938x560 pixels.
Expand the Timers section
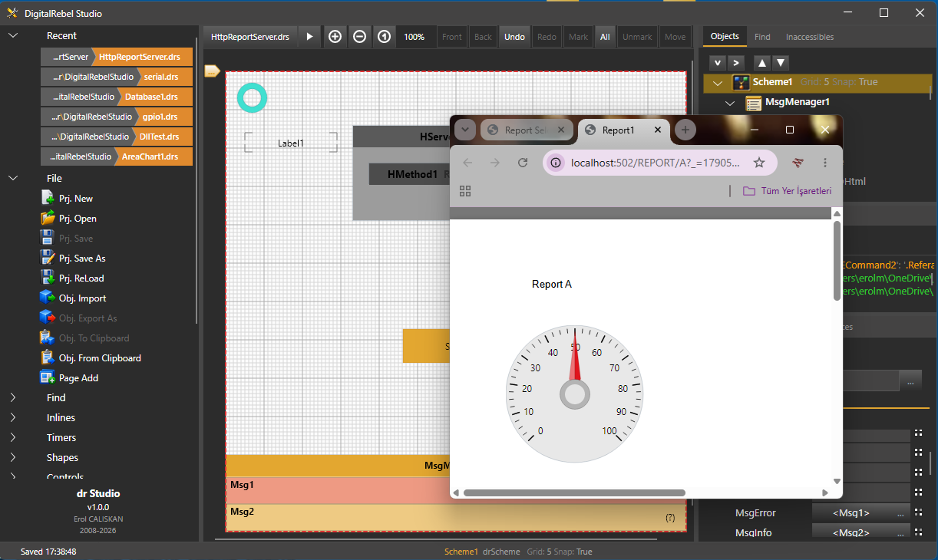pos(13,437)
